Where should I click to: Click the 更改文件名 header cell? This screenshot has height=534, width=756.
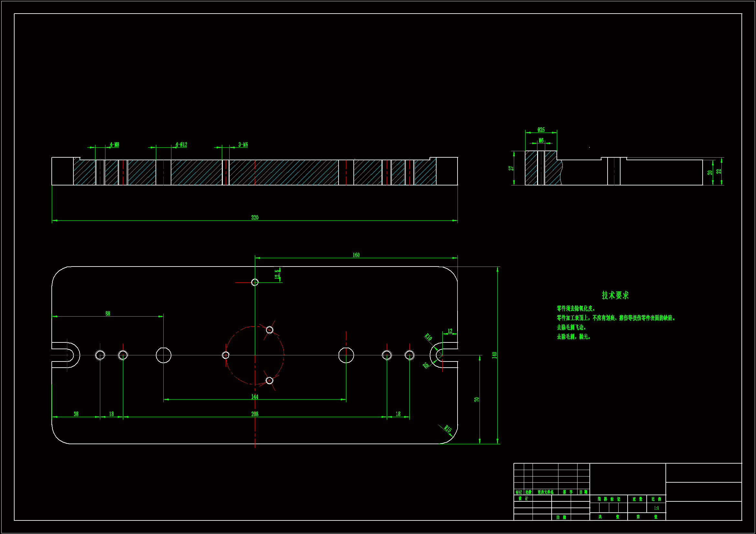point(545,492)
